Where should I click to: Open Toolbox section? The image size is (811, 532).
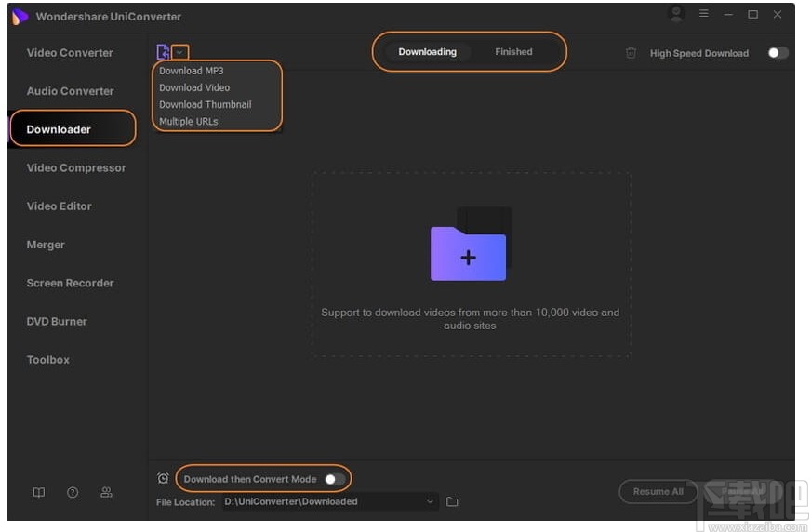click(48, 360)
